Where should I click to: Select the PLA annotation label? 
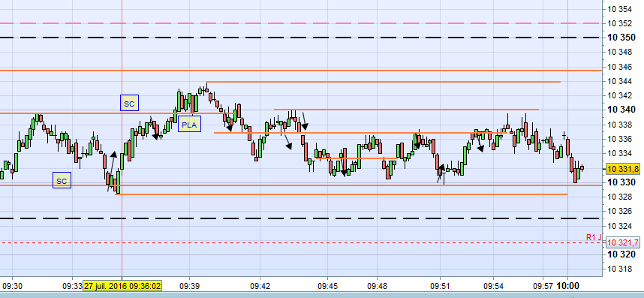coord(189,124)
